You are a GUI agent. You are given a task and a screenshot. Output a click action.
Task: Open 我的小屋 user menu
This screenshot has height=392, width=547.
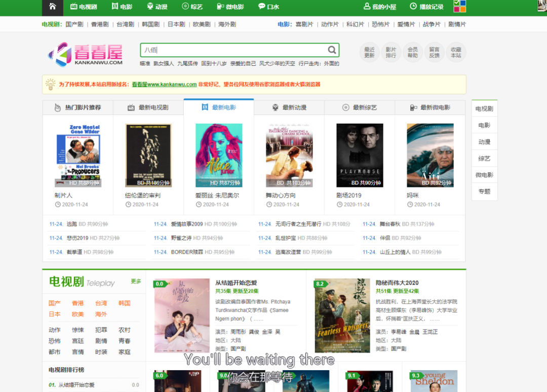380,7
